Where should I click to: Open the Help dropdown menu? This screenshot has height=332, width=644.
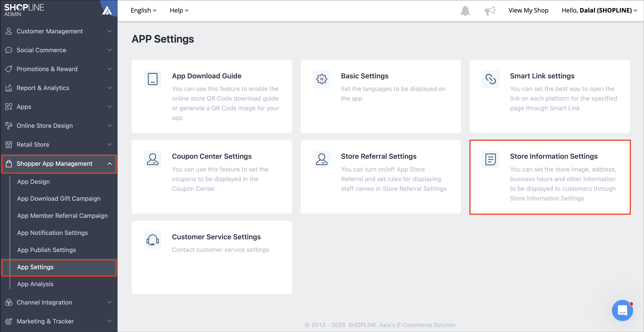tap(179, 10)
